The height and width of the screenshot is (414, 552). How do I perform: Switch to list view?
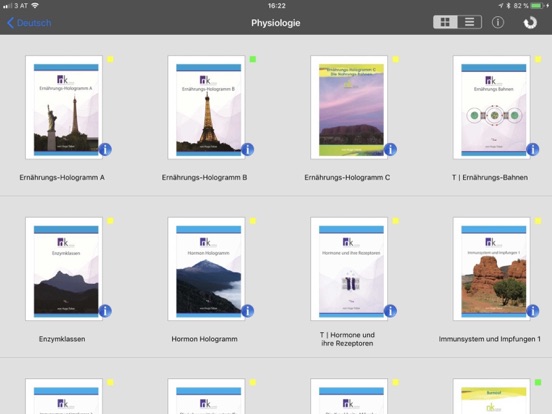click(470, 22)
